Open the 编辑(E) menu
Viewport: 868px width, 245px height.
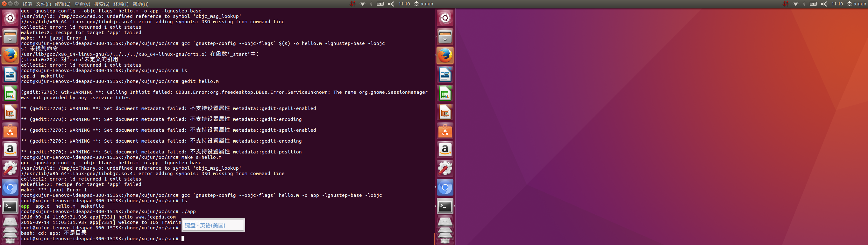click(x=63, y=4)
